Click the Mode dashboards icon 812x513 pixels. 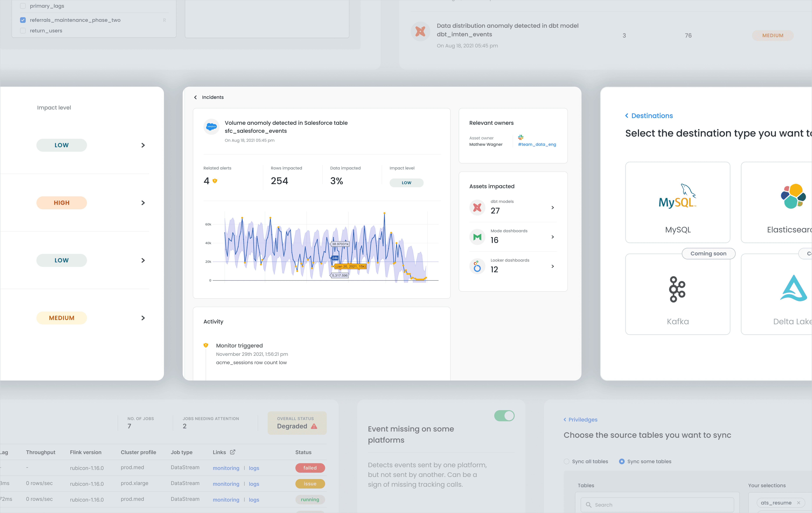click(477, 237)
